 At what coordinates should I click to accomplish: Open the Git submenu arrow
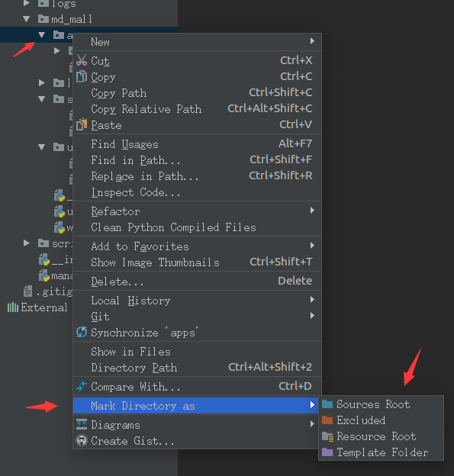312,315
